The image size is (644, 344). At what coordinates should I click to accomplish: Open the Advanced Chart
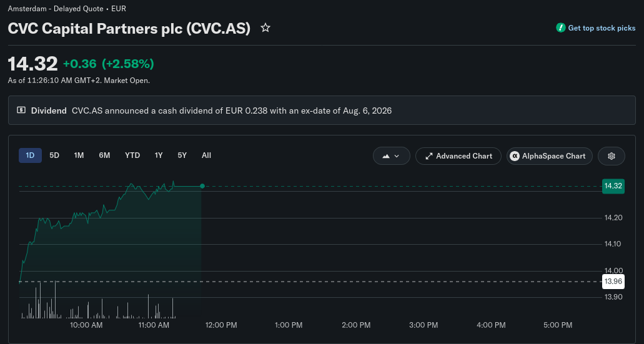tap(458, 156)
